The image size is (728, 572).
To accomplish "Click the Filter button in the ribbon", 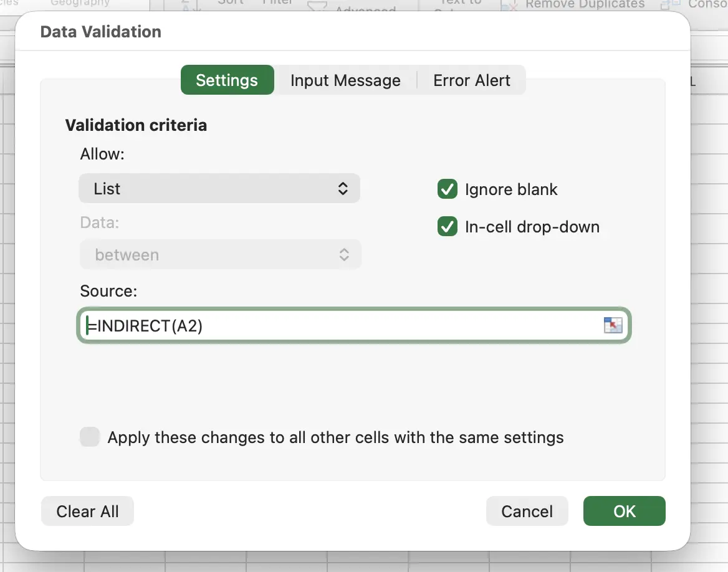I will click(277, 2).
